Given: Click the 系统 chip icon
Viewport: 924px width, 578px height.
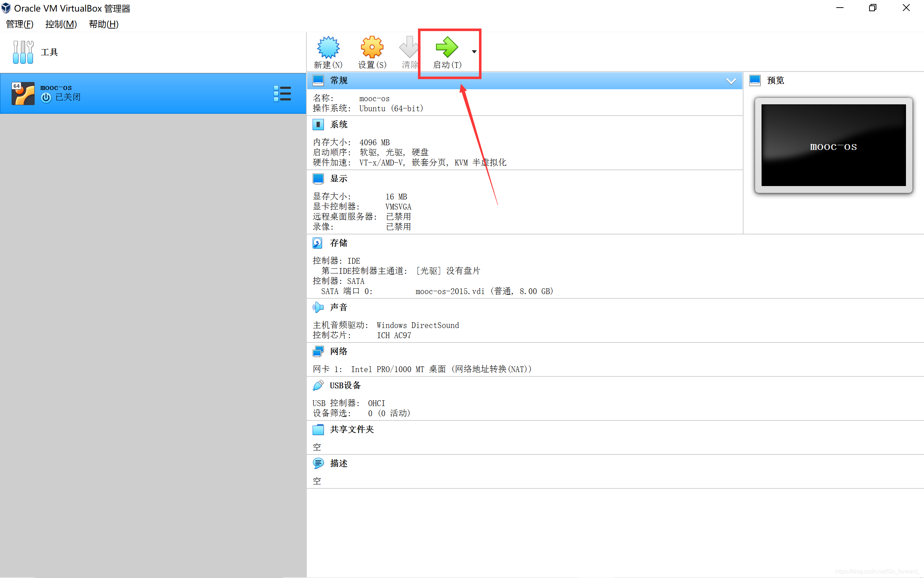Looking at the screenshot, I should 318,124.
